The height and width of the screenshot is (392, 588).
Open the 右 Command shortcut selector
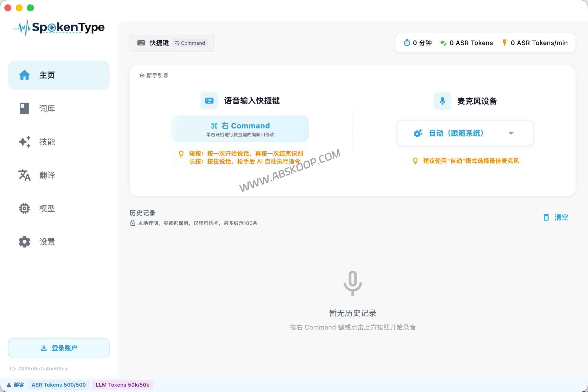[240, 128]
